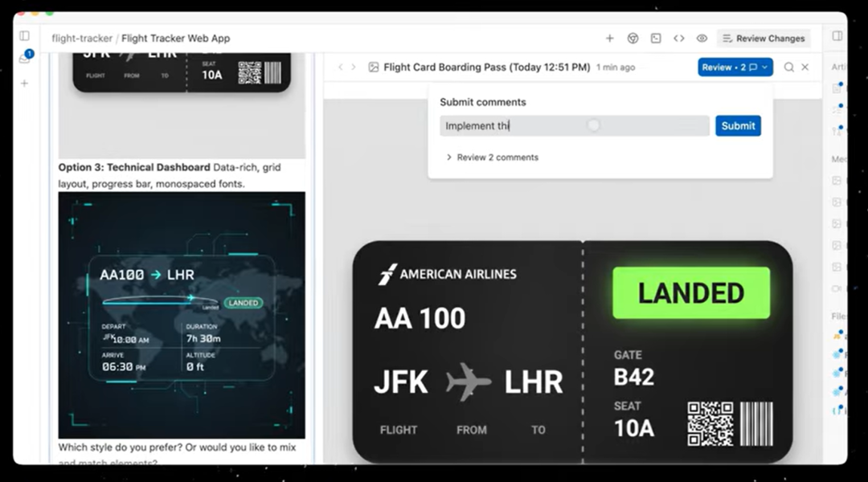Screen dimensions: 868x482
Task: Click the plus icon in top toolbar
Action: tap(609, 38)
